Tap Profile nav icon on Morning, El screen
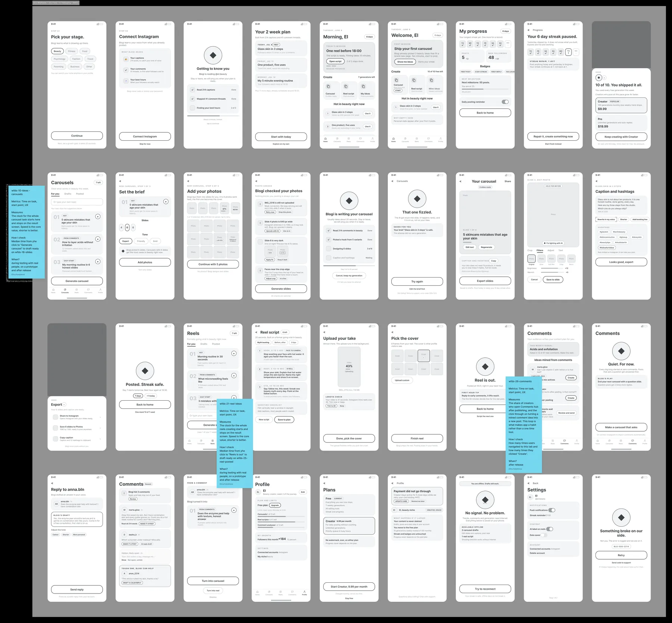672x623 pixels. tap(373, 138)
